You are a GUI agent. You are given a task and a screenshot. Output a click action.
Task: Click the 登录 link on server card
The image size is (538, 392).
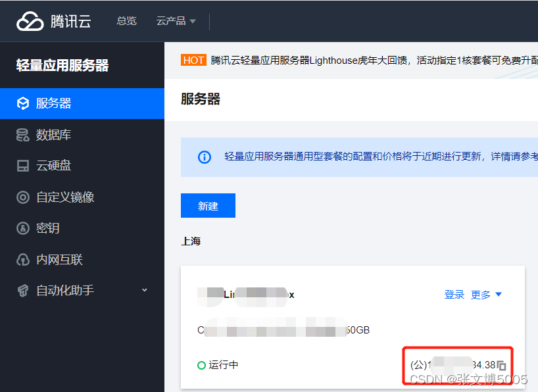(454, 295)
